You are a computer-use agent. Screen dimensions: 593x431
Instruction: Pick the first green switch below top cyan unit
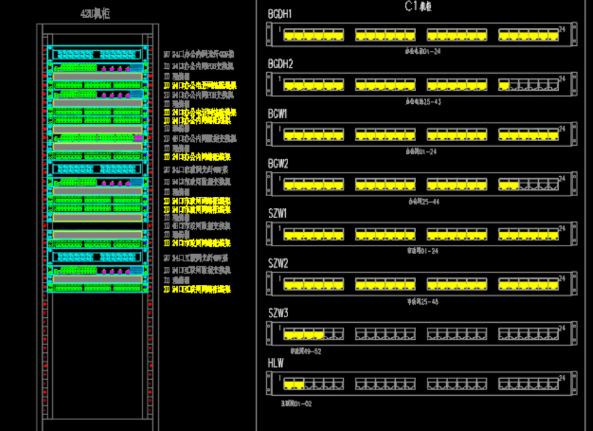click(98, 68)
